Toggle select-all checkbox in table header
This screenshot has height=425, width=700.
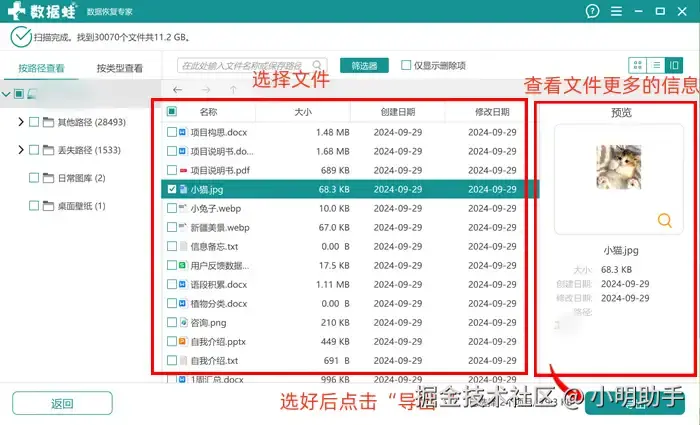click(x=172, y=111)
